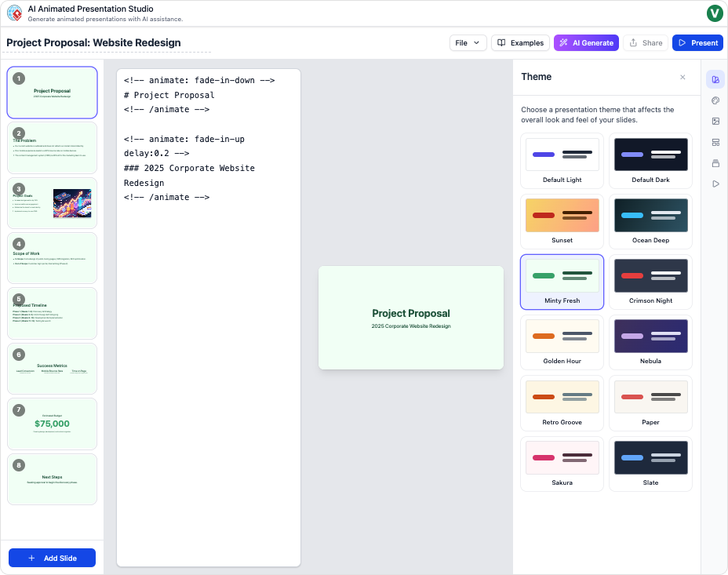Add a new slide
Screen dimensions: 728x575
pyautogui.click(x=52, y=558)
